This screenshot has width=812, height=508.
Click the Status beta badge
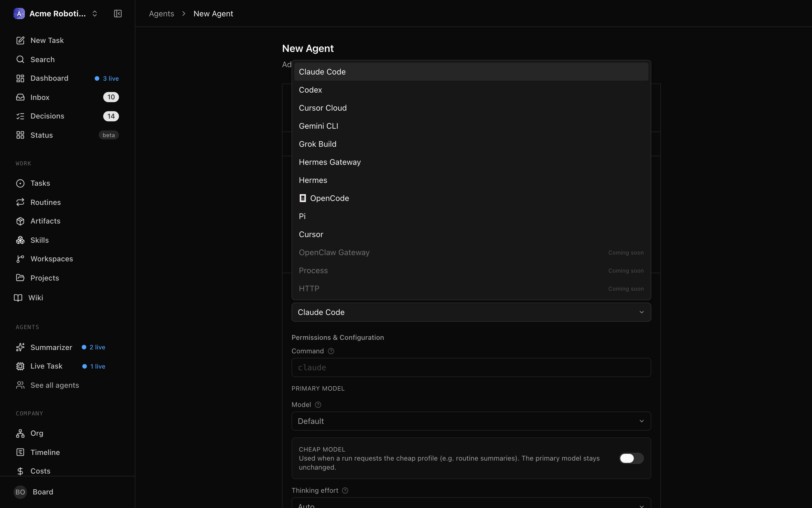coord(109,135)
